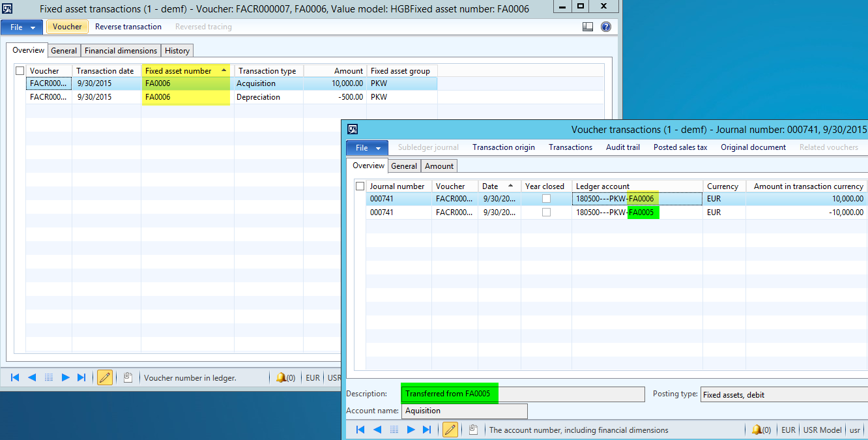Tick select-all checkbox in Fixed asset grid
Screen dimensions: 868x440
tap(20, 70)
